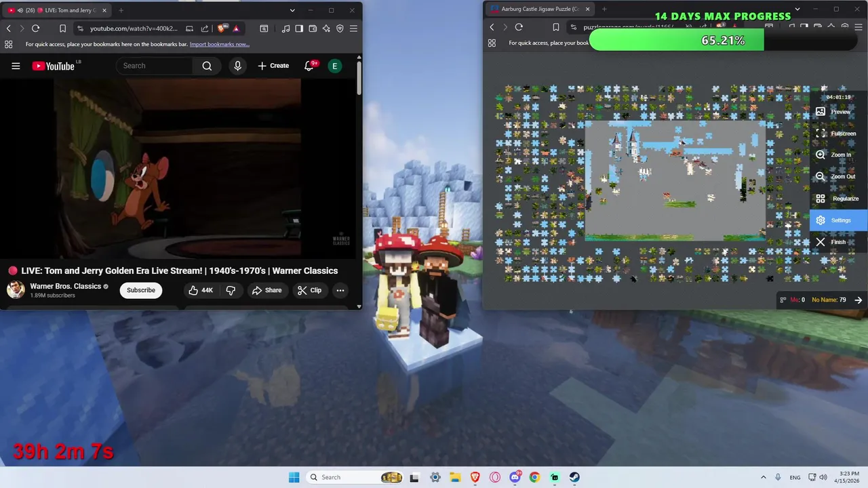The height and width of the screenshot is (488, 868).
Task: Open Discord from the taskbar
Action: (x=515, y=477)
